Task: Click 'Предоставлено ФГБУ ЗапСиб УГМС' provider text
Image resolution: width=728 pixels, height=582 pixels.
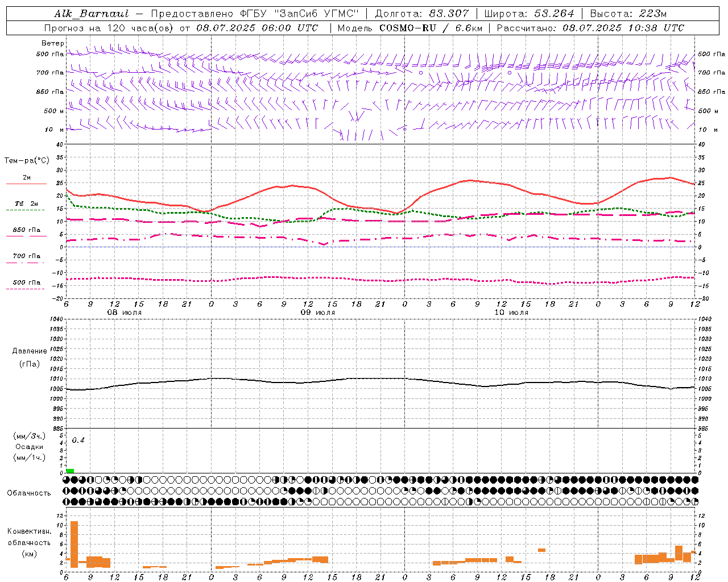Action: pyautogui.click(x=255, y=14)
